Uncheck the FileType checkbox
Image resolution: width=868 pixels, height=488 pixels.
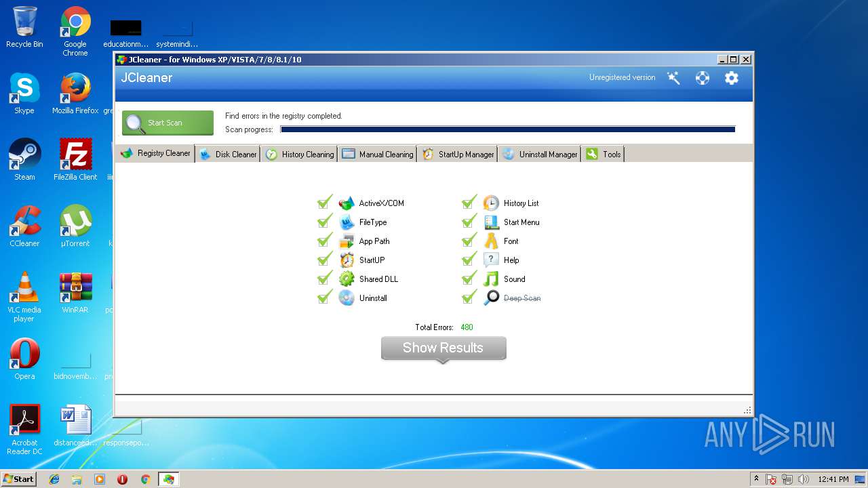click(x=325, y=222)
